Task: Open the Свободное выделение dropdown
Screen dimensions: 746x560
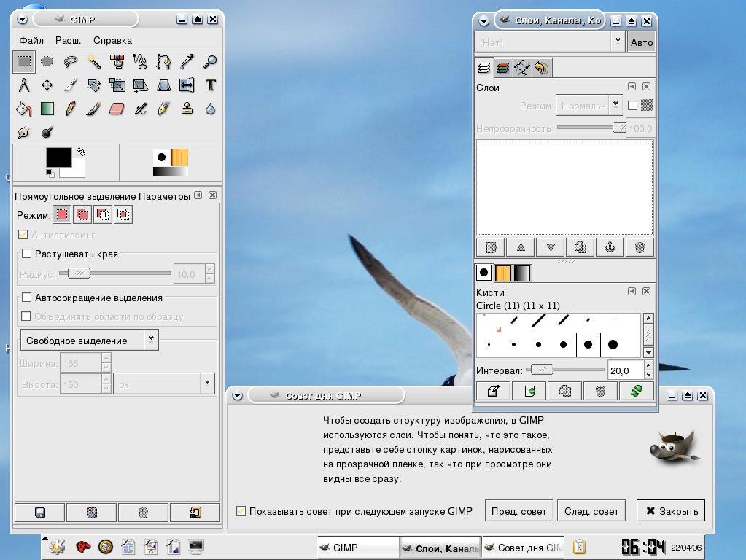Action: [x=90, y=341]
